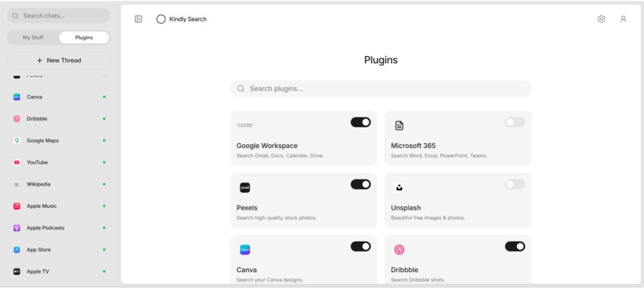The width and height of the screenshot is (644, 288).
Task: Open YouTube in the sidebar list
Action: click(58, 162)
